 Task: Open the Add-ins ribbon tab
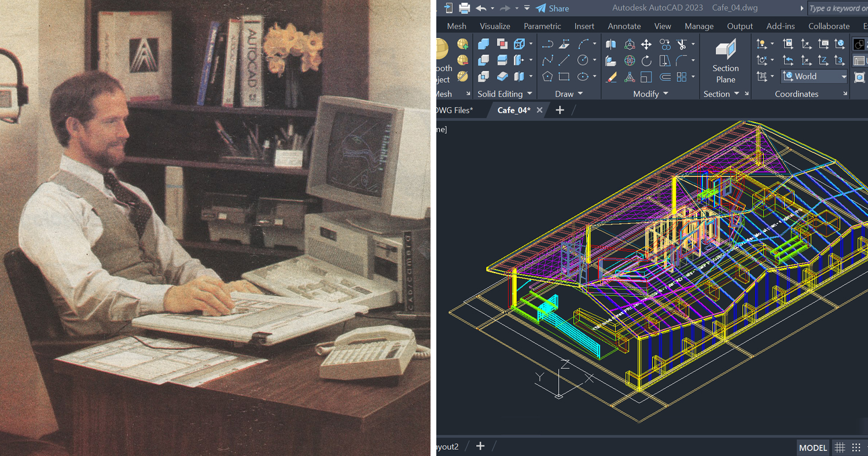pos(781,26)
